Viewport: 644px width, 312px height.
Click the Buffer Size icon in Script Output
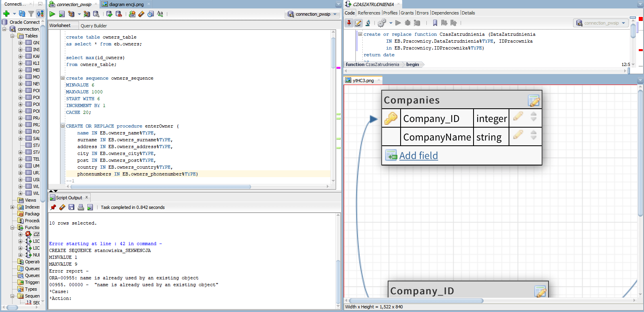tap(90, 207)
